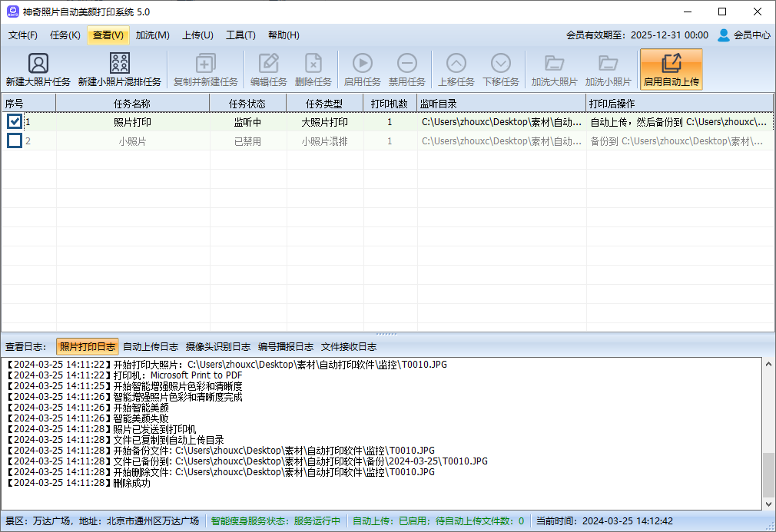Create a new large photo task (新建大照片任务)
Screen dimensions: 776x532
(x=38, y=68)
